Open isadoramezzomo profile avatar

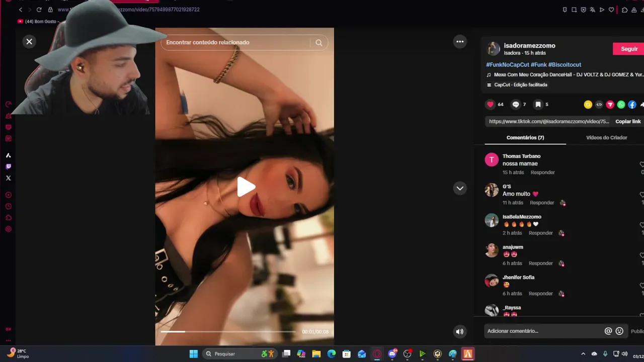(493, 49)
